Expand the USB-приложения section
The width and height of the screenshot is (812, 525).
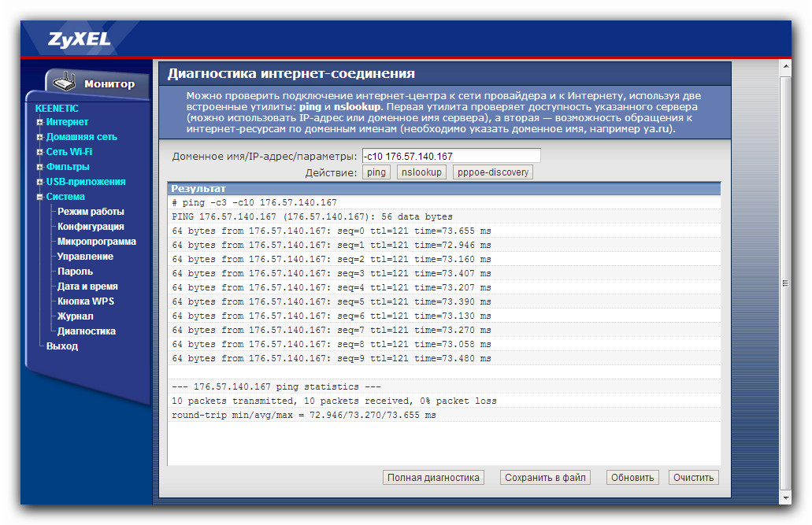click(x=85, y=182)
